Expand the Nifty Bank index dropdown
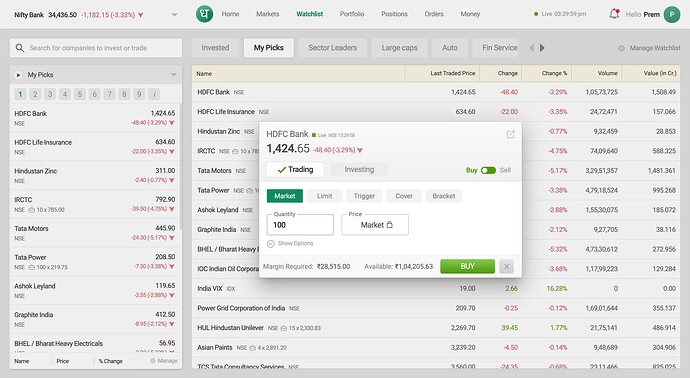 click(175, 15)
